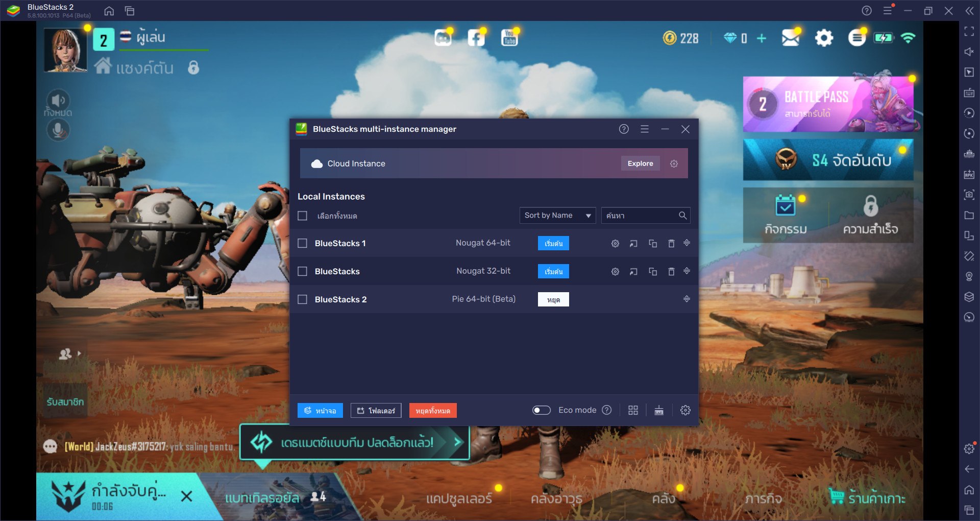Screen dimensions: 980x521
Task: Toggle BlueStacks sidebar fullscreen icon
Action: [969, 32]
